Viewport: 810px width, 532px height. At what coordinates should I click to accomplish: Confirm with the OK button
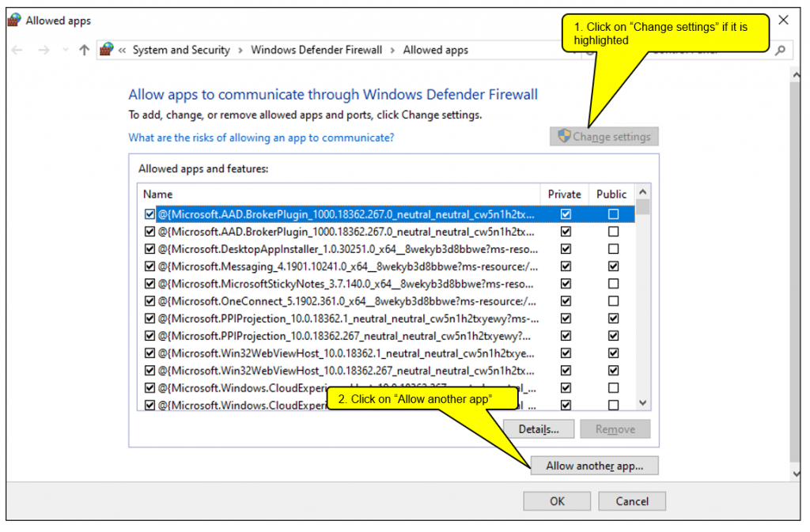557,501
